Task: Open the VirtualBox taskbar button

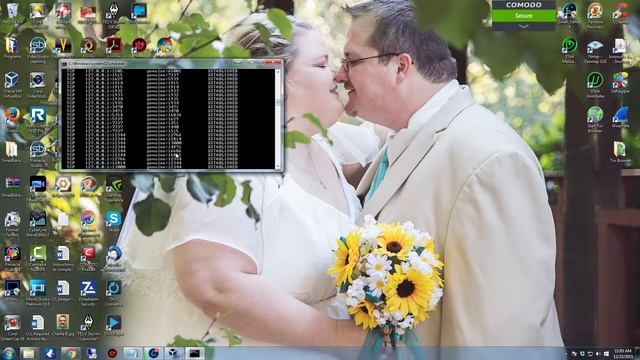Action: (x=173, y=353)
